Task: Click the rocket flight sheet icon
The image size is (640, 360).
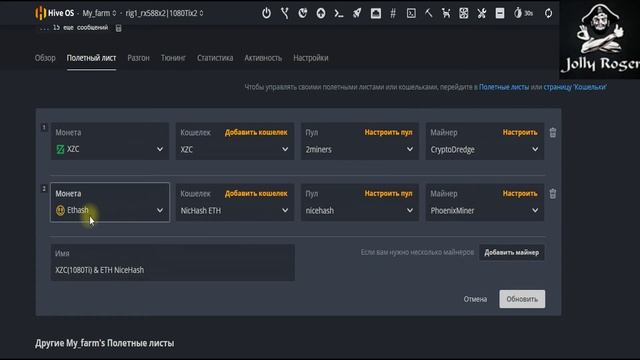Action: coord(357,13)
